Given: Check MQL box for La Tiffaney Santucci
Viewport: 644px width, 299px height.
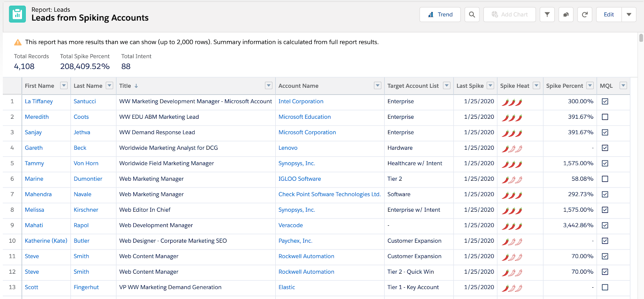Looking at the screenshot, I should click(605, 101).
